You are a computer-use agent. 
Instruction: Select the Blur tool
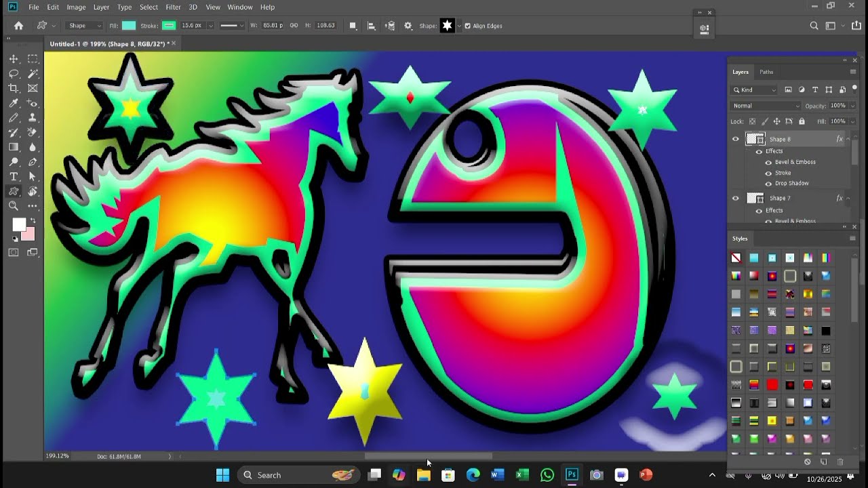click(33, 147)
